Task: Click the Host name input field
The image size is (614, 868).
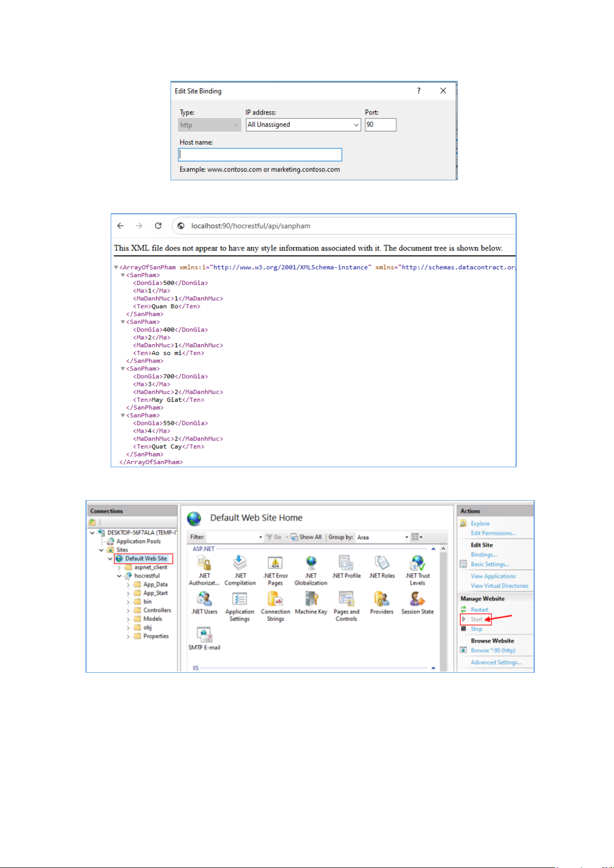Action: 260,155
